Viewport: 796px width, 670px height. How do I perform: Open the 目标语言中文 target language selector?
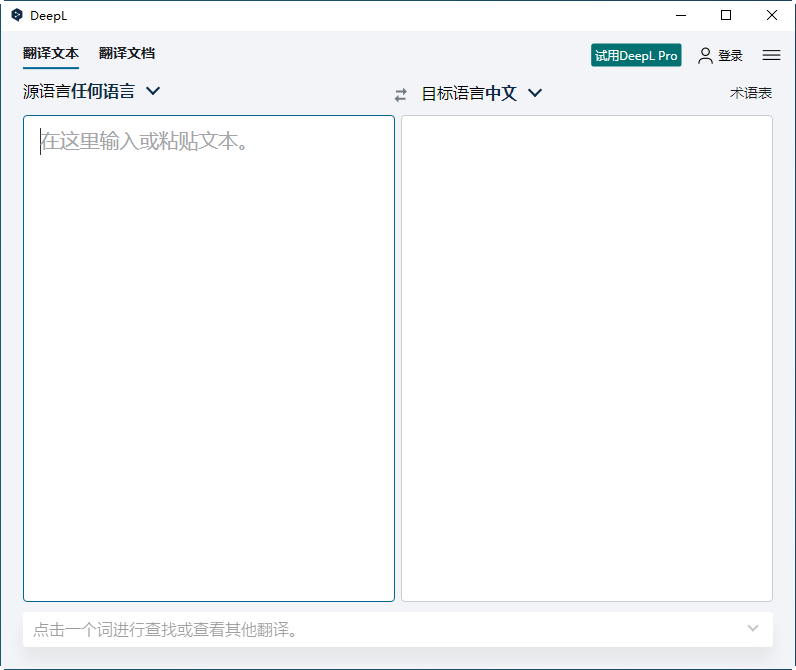click(x=469, y=93)
